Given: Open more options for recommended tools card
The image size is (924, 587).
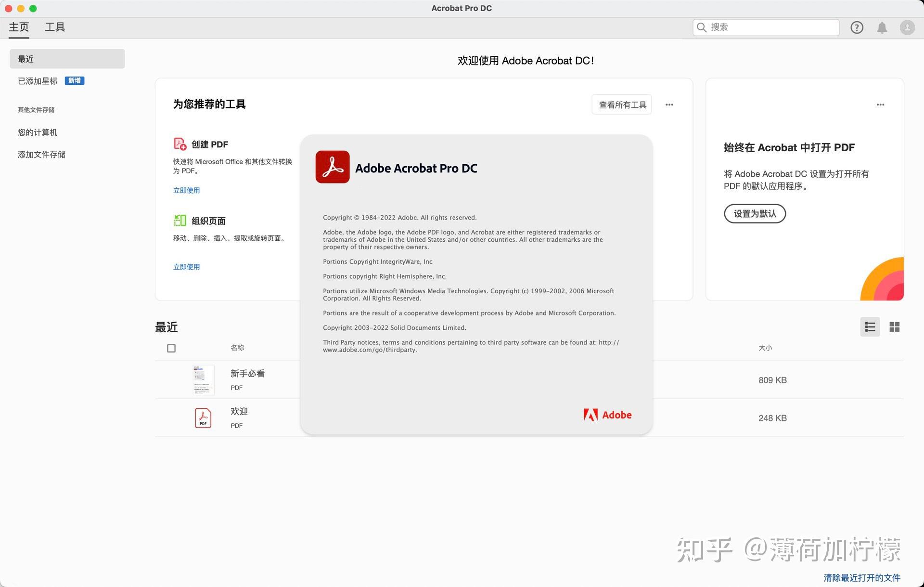Looking at the screenshot, I should pyautogui.click(x=669, y=104).
